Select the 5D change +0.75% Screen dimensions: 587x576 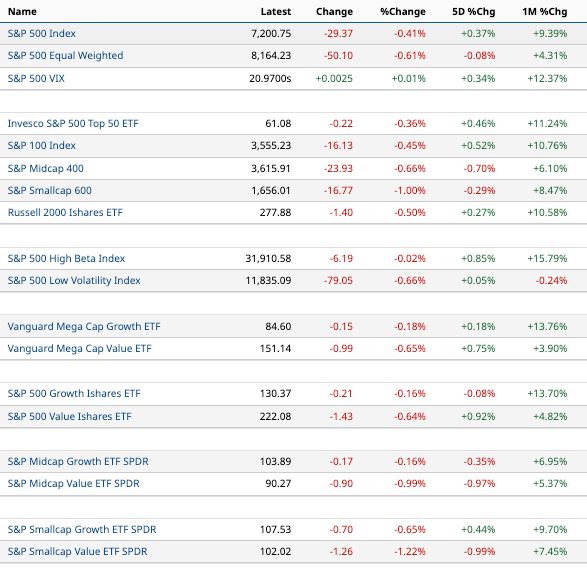click(x=478, y=348)
